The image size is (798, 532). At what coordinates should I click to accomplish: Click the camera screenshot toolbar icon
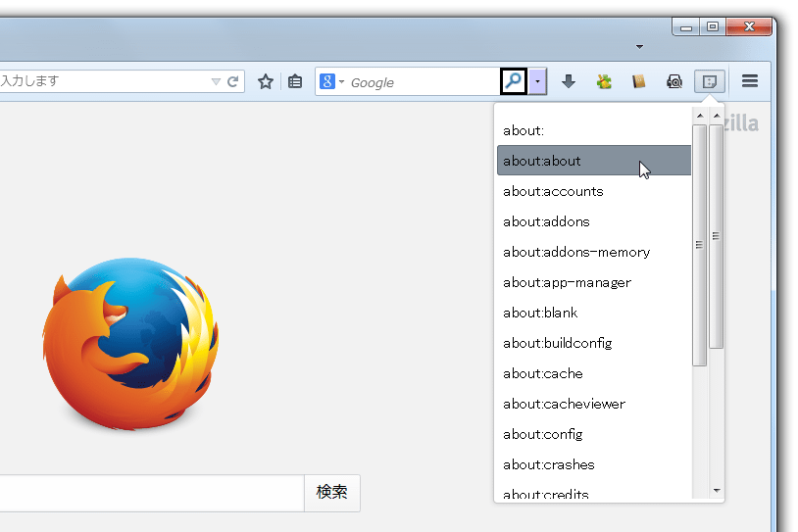point(674,81)
